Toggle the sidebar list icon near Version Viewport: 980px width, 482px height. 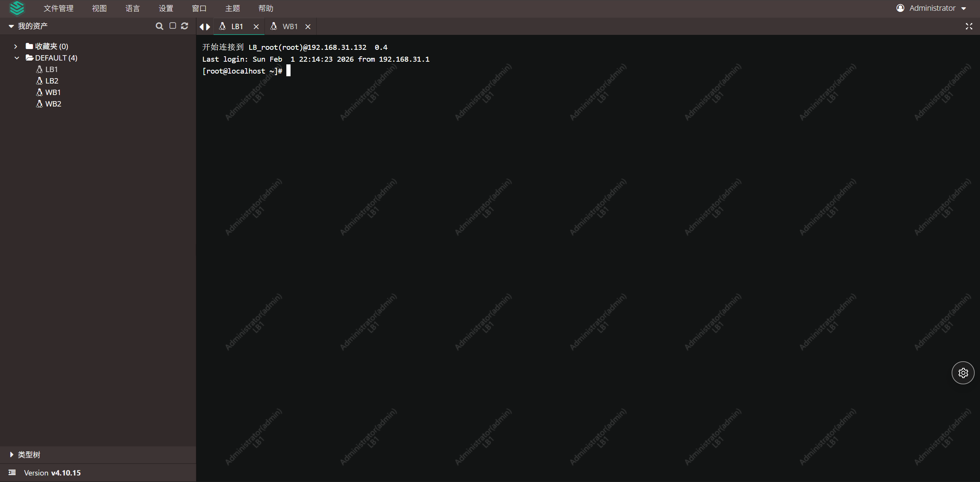click(x=12, y=473)
